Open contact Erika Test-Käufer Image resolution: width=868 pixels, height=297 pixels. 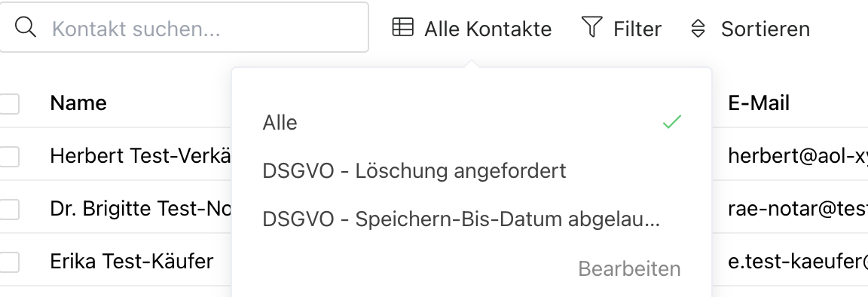coord(132,261)
